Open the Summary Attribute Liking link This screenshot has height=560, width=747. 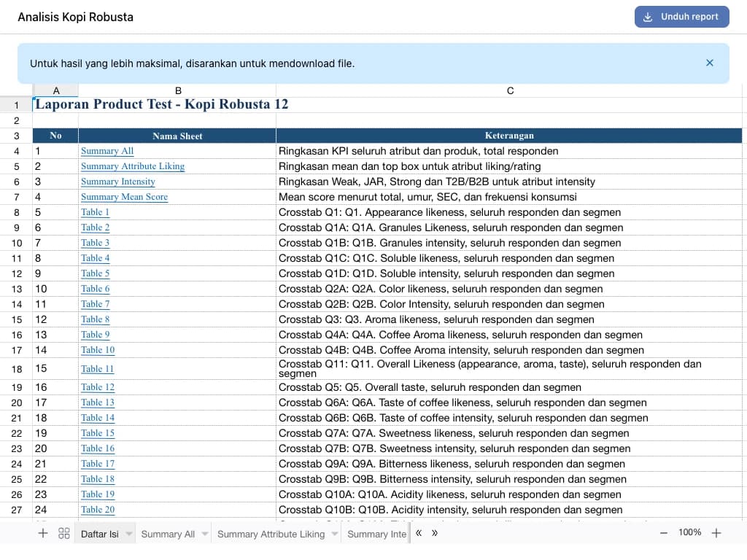[x=133, y=166]
